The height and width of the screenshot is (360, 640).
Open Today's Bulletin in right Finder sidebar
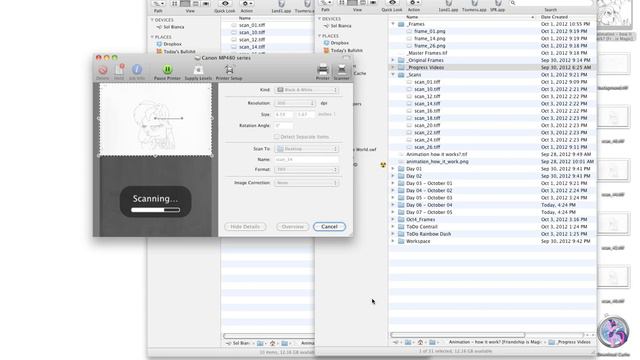[346, 50]
